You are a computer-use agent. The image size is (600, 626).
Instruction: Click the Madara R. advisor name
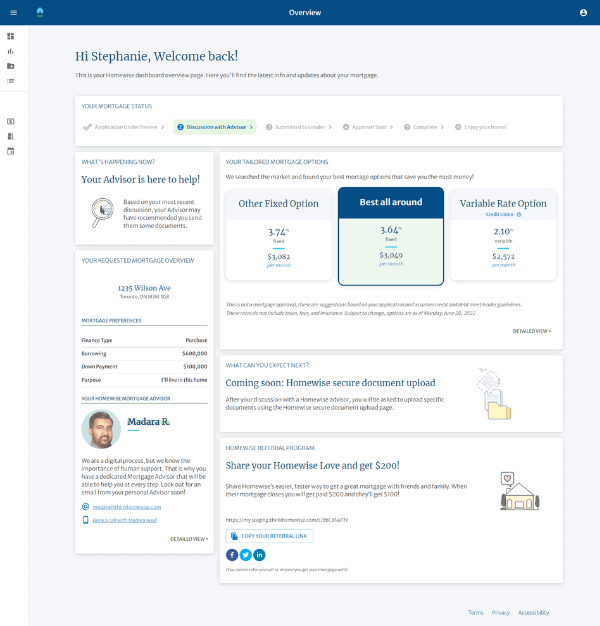(x=149, y=422)
